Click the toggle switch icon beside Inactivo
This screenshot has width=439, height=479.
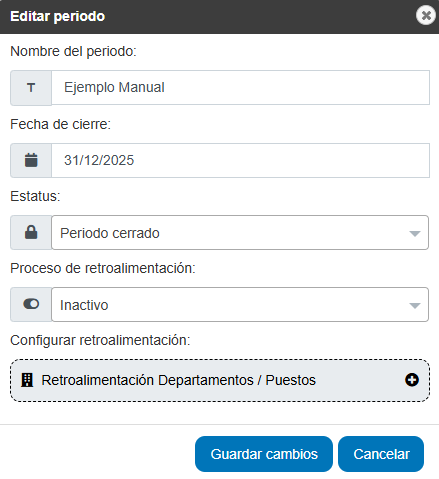(31, 304)
